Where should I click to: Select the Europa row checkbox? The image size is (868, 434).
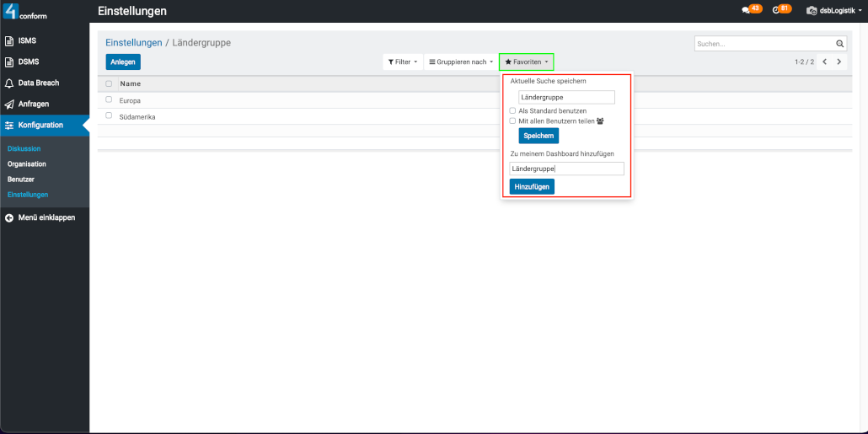109,99
